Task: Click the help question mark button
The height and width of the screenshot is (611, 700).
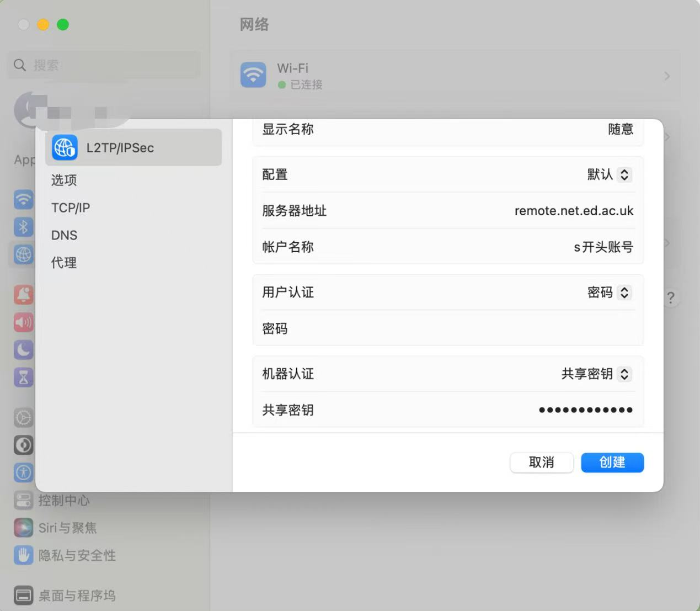Action: click(x=670, y=298)
